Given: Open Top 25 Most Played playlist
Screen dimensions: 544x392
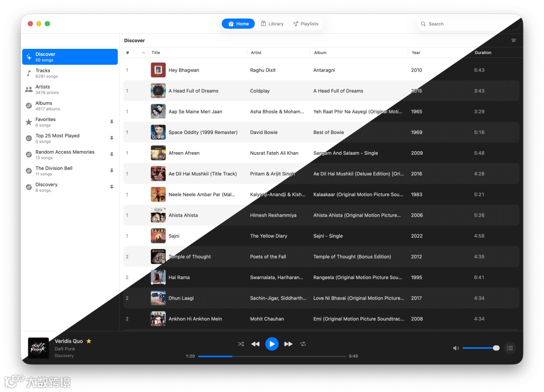Looking at the screenshot, I should click(70, 138).
